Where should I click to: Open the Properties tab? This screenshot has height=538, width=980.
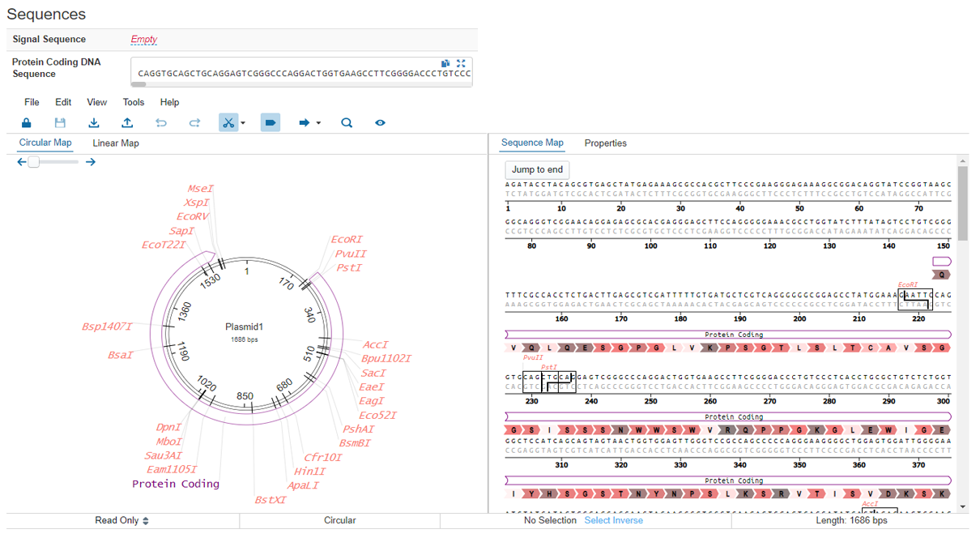(604, 143)
